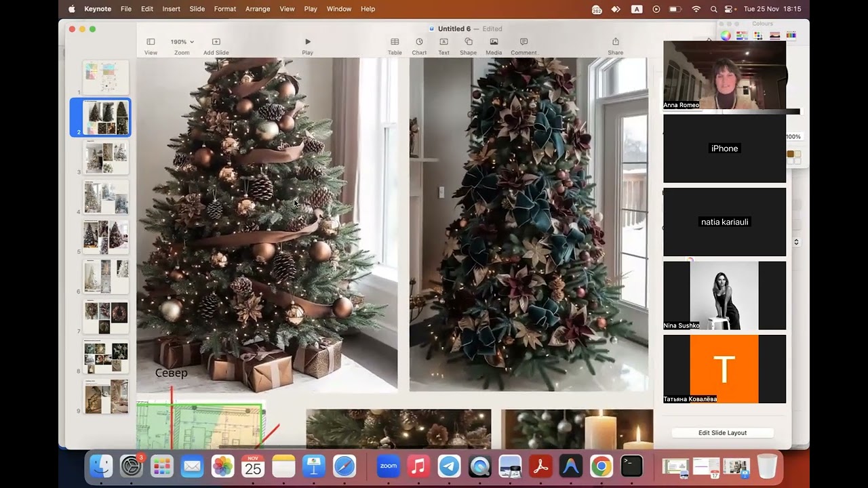Open Zoom from the Dock
The height and width of the screenshot is (488, 868).
[389, 466]
